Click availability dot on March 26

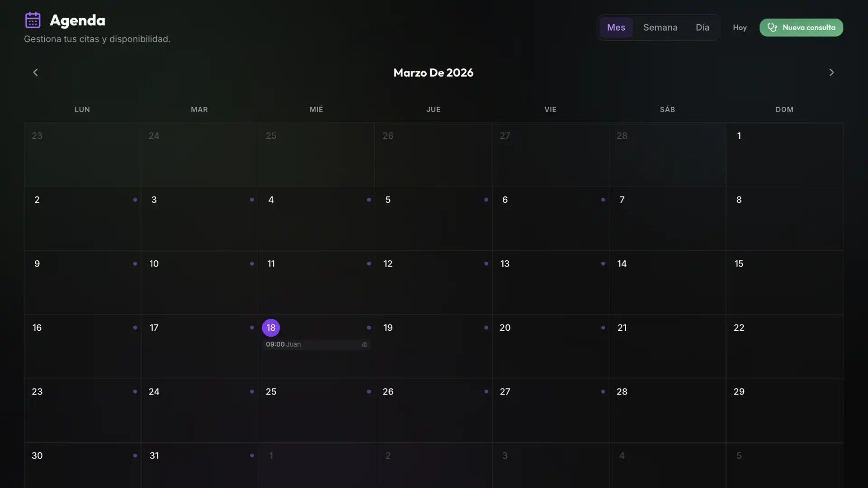486,392
